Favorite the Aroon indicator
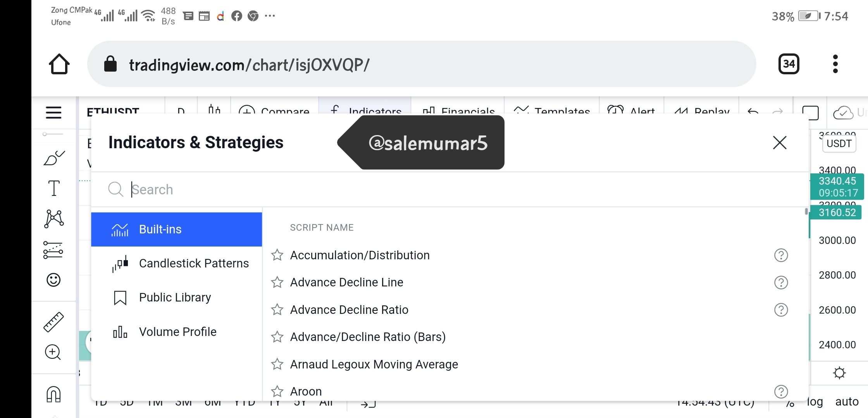The width and height of the screenshot is (868, 418). pyautogui.click(x=277, y=391)
